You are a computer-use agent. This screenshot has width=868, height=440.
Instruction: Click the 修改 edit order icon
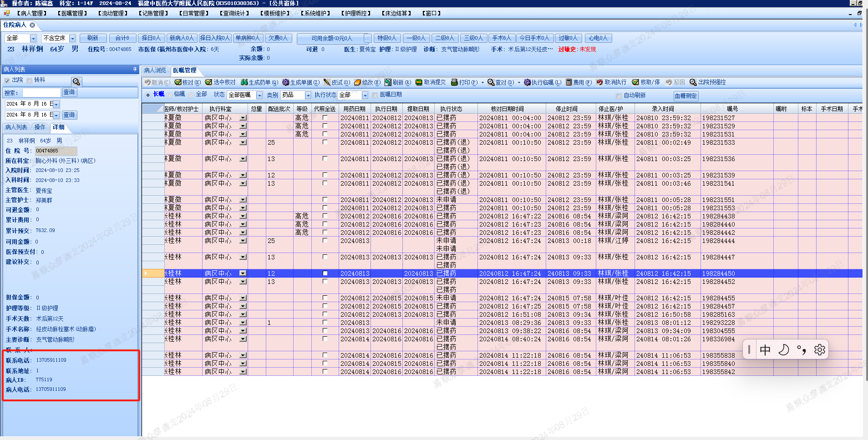[x=358, y=82]
